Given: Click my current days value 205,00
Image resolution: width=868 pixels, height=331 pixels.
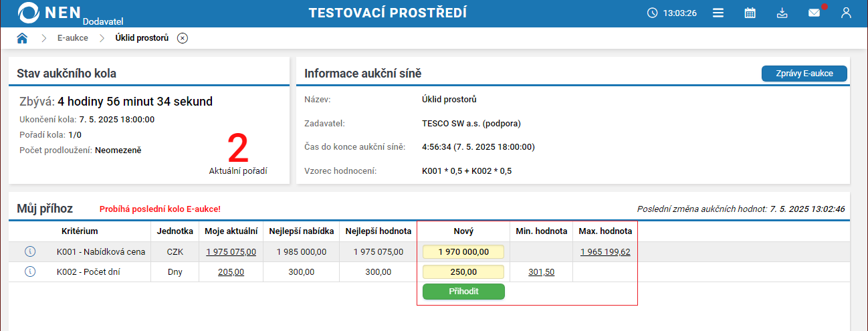Looking at the screenshot, I should click(231, 272).
